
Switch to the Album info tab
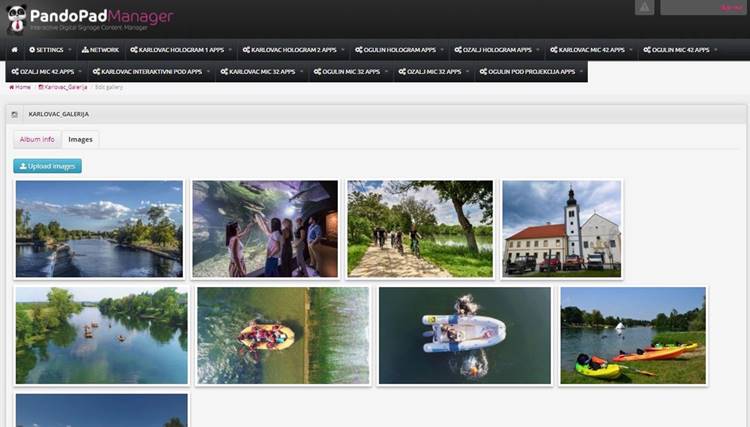pyautogui.click(x=37, y=140)
